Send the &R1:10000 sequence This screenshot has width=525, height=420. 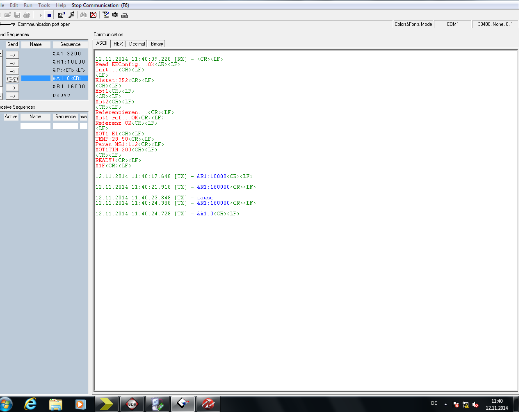pyautogui.click(x=12, y=63)
